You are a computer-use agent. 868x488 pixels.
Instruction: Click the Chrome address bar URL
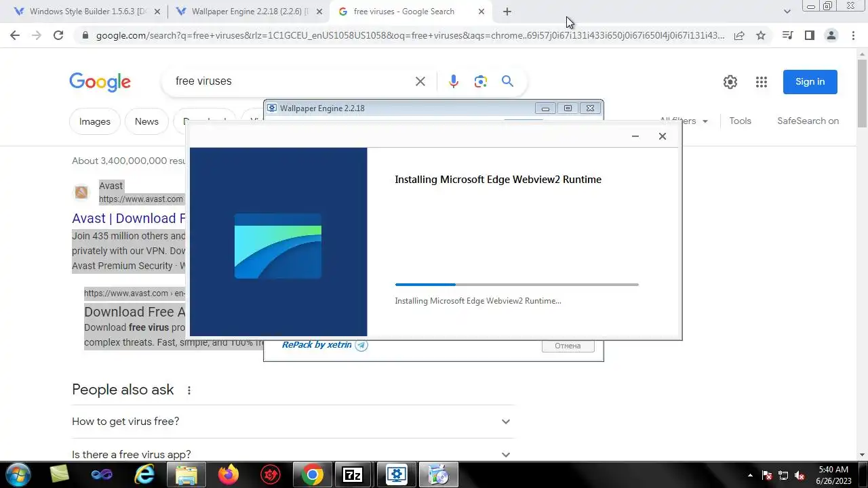pyautogui.click(x=410, y=35)
